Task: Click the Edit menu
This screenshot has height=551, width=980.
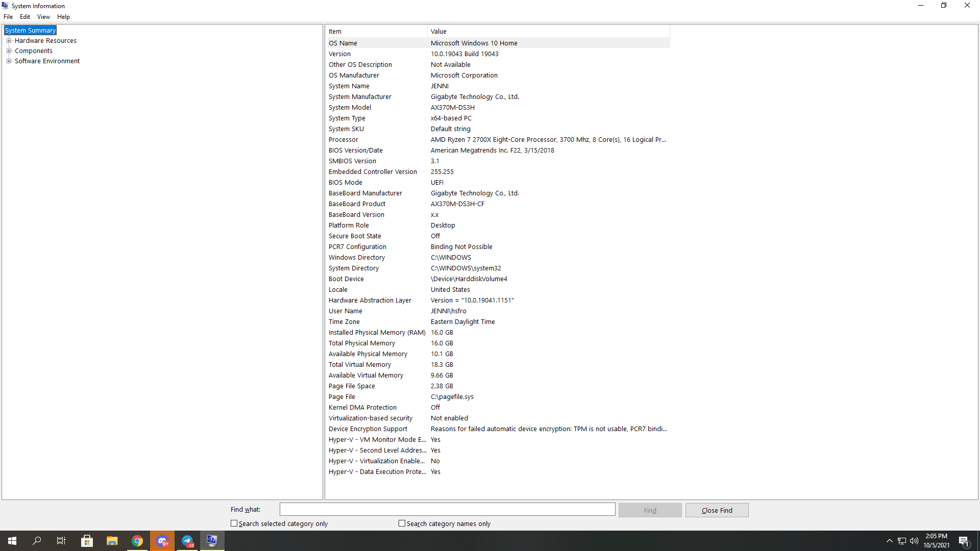Action: click(24, 16)
